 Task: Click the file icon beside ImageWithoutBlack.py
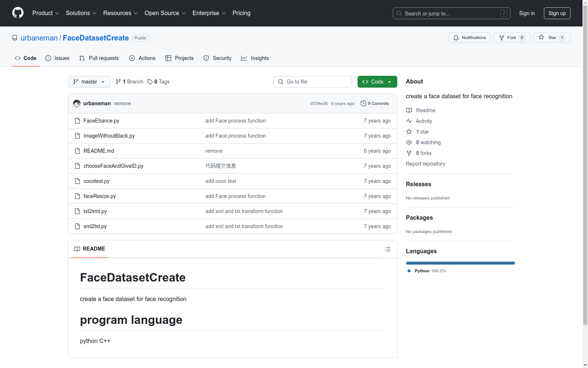(77, 136)
